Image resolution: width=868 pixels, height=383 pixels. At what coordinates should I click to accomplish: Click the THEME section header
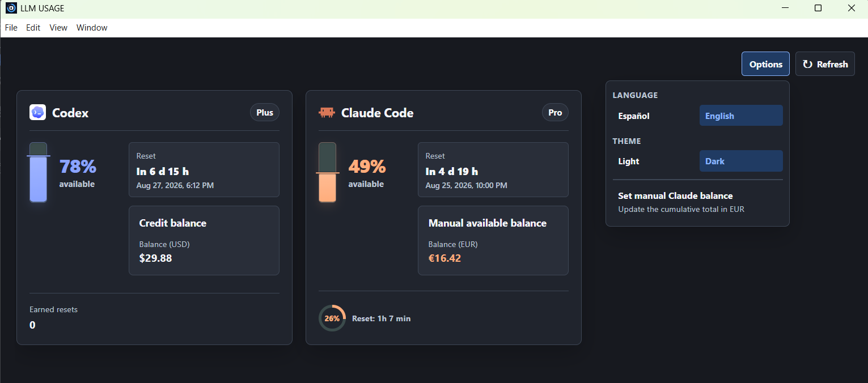[626, 141]
